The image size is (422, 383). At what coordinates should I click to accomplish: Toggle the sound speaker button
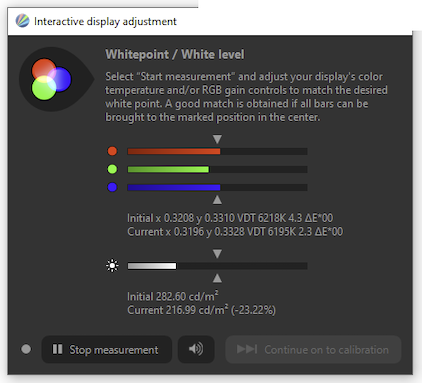(x=196, y=349)
